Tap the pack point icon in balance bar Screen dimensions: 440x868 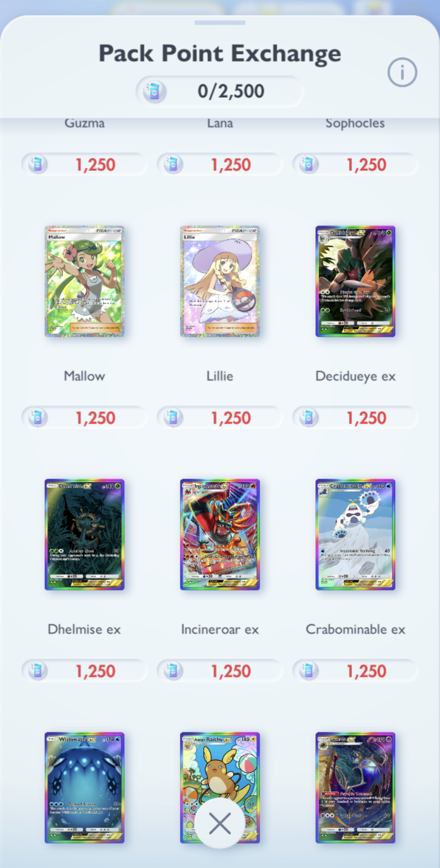click(x=154, y=91)
